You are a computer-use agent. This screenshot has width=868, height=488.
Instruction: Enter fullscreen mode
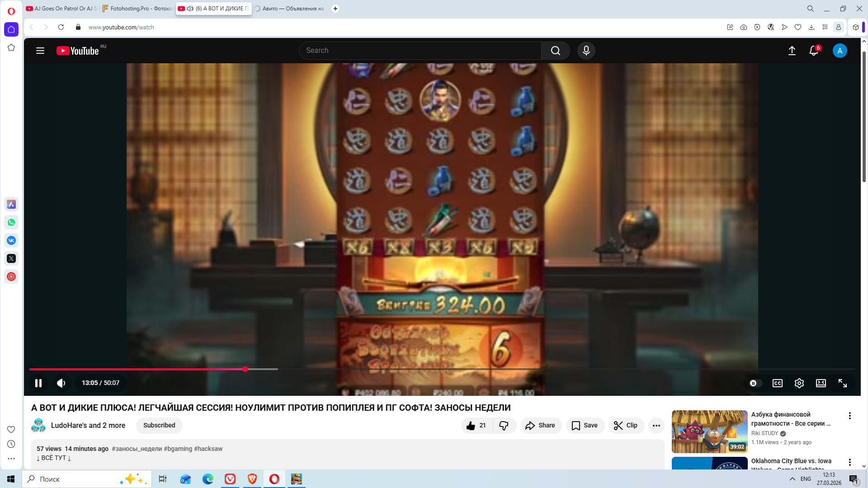tap(842, 383)
